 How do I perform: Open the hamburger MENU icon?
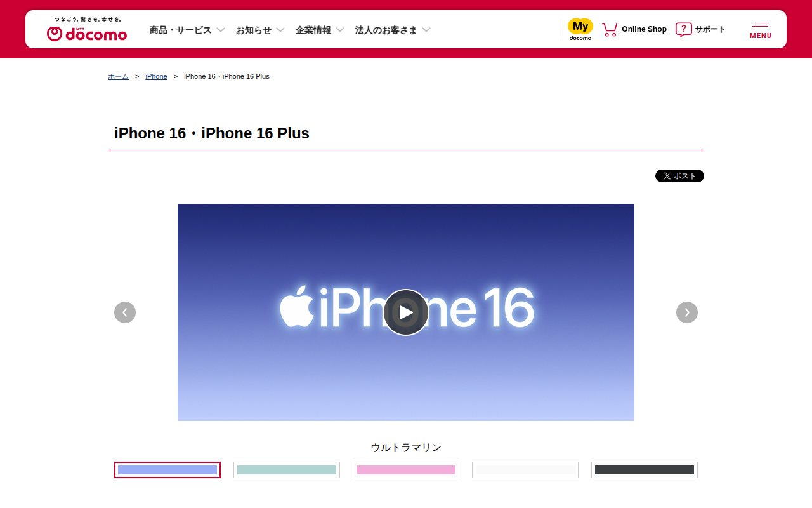pyautogui.click(x=761, y=30)
